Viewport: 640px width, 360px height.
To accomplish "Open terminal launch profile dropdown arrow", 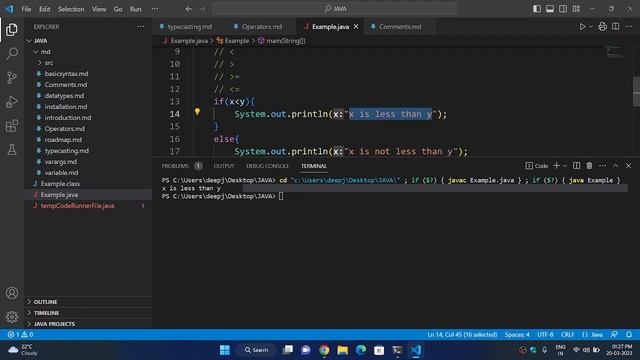I will [x=565, y=166].
